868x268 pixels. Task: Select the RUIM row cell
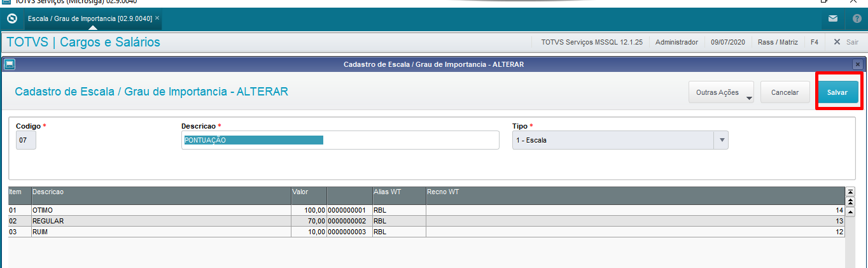[161, 232]
